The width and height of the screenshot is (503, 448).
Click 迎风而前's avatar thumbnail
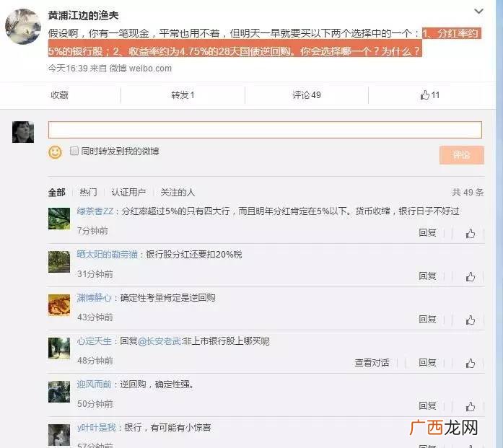point(59,392)
